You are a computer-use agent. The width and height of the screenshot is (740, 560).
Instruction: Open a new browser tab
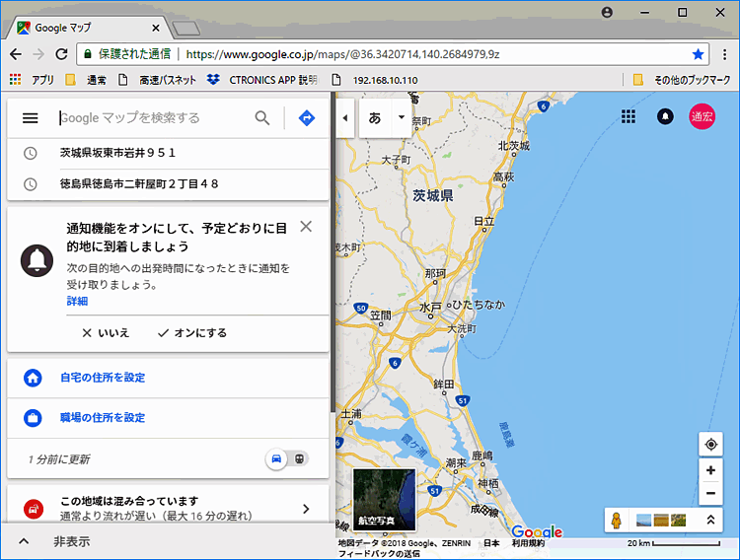186,29
